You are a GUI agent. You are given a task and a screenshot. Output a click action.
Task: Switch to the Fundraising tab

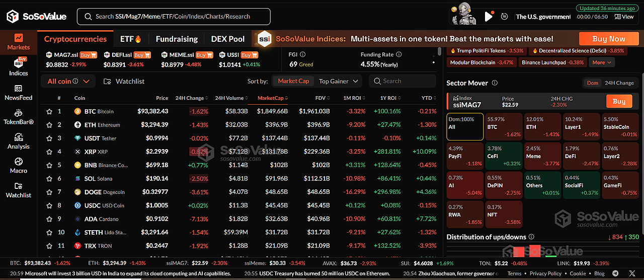[177, 39]
